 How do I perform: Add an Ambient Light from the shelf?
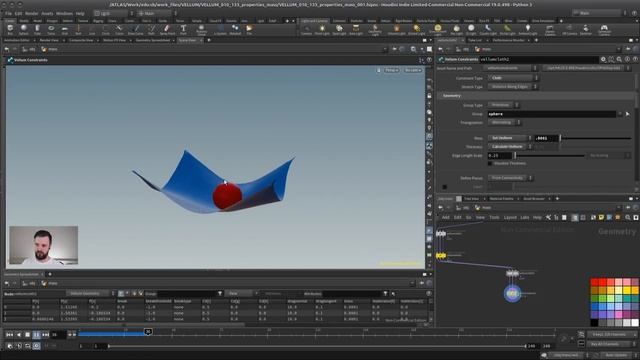click(527, 29)
